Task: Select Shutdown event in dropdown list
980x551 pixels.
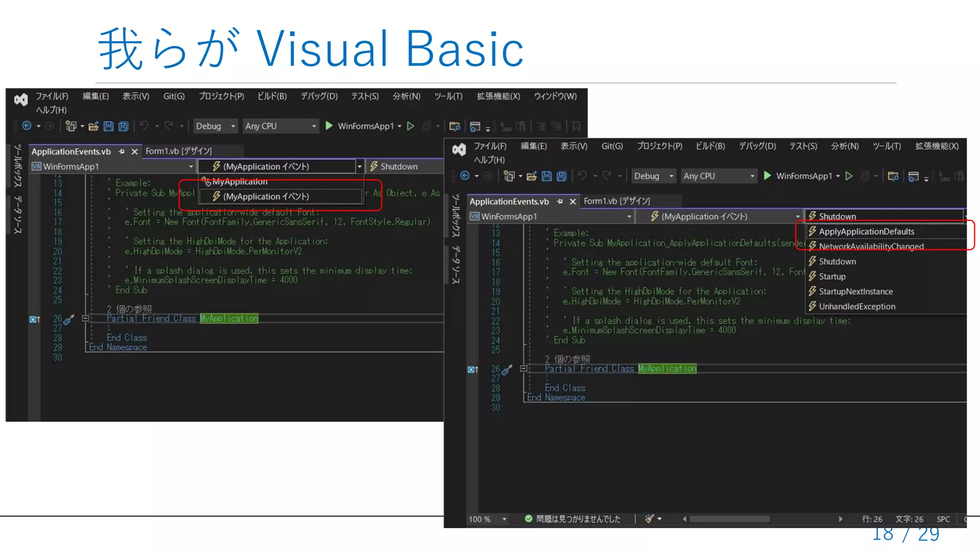Action: click(x=886, y=262)
